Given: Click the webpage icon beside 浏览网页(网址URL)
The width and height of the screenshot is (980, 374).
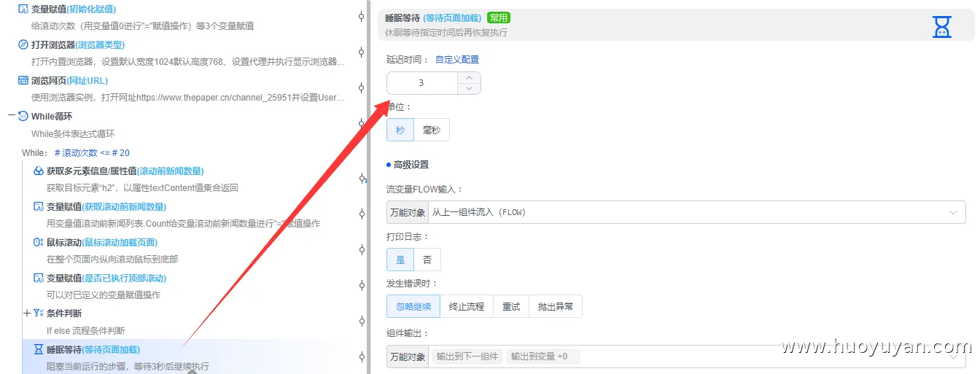Looking at the screenshot, I should click(23, 80).
